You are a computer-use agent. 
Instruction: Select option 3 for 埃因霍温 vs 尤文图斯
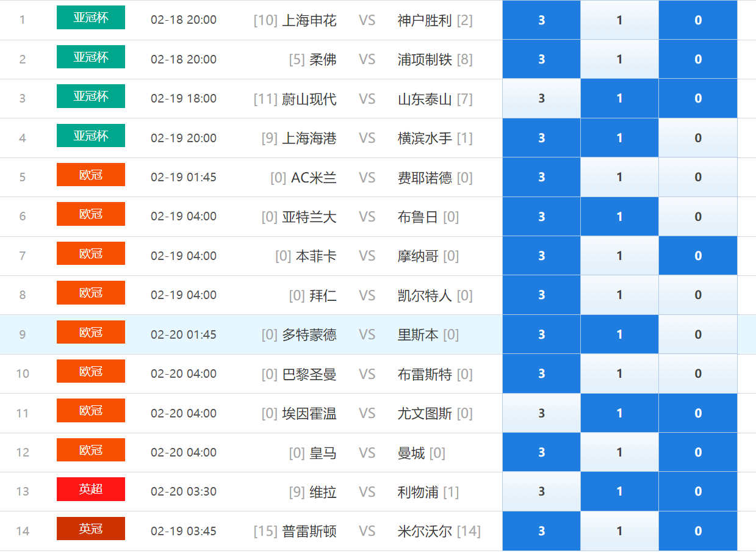click(541, 413)
